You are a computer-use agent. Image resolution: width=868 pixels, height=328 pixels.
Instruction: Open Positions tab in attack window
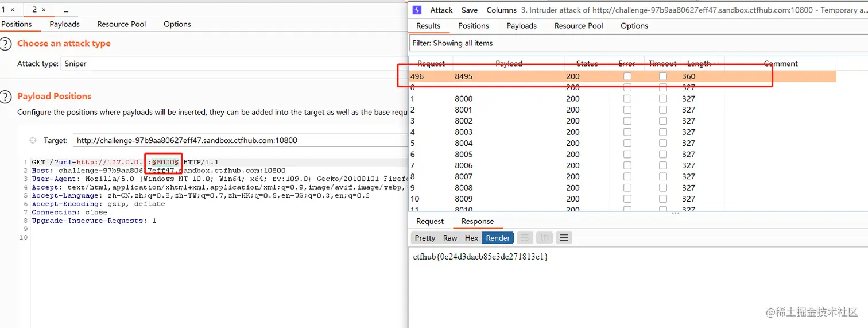click(474, 26)
